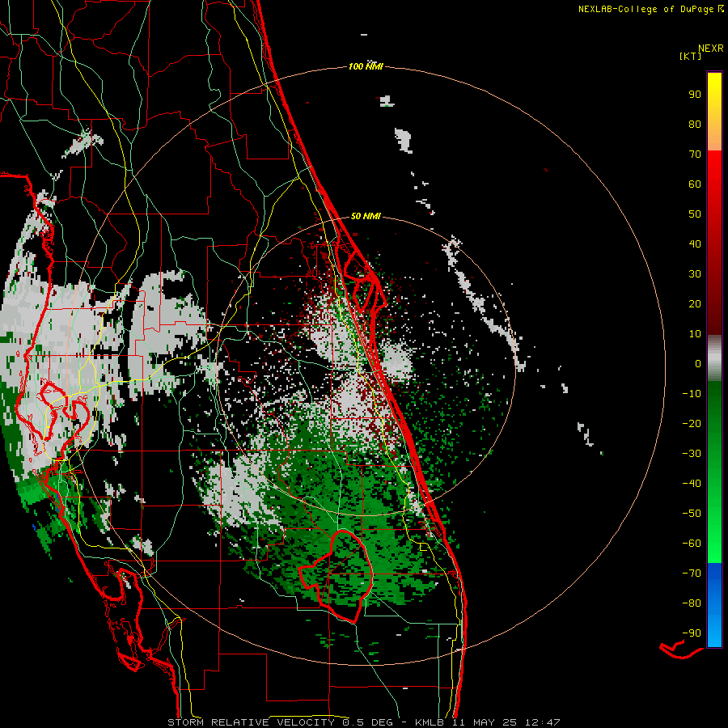The width and height of the screenshot is (728, 728).
Task: Click the -90 value on the velocity scale
Action: [x=692, y=633]
